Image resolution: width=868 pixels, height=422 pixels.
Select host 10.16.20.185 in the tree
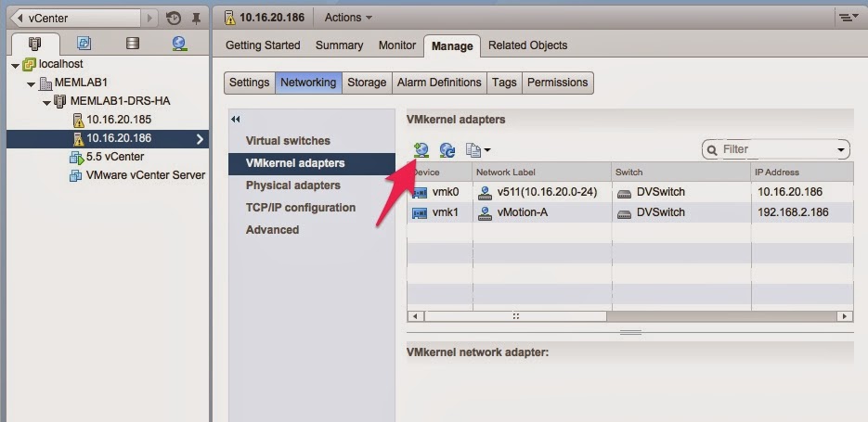pyautogui.click(x=119, y=120)
